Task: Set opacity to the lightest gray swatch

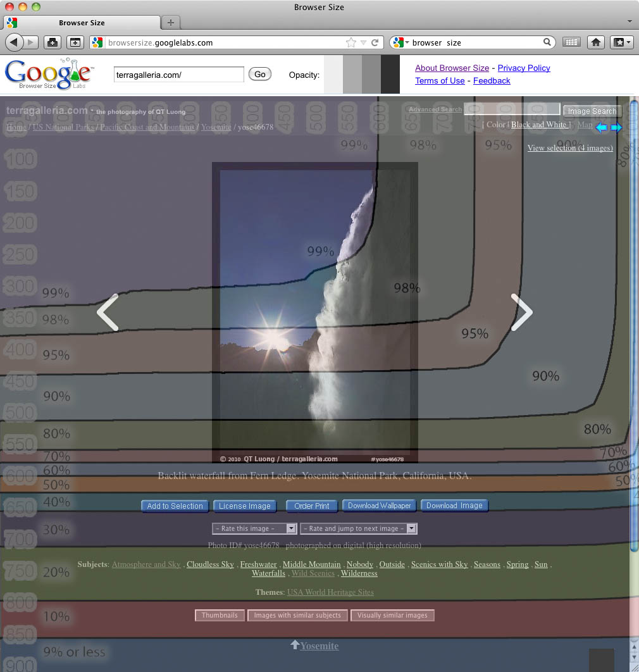Action: tap(333, 75)
